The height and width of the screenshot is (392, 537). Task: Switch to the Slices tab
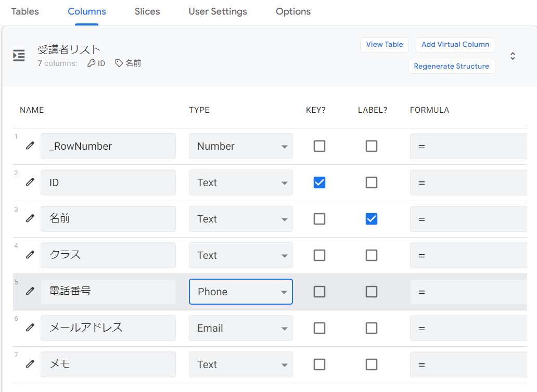(147, 11)
